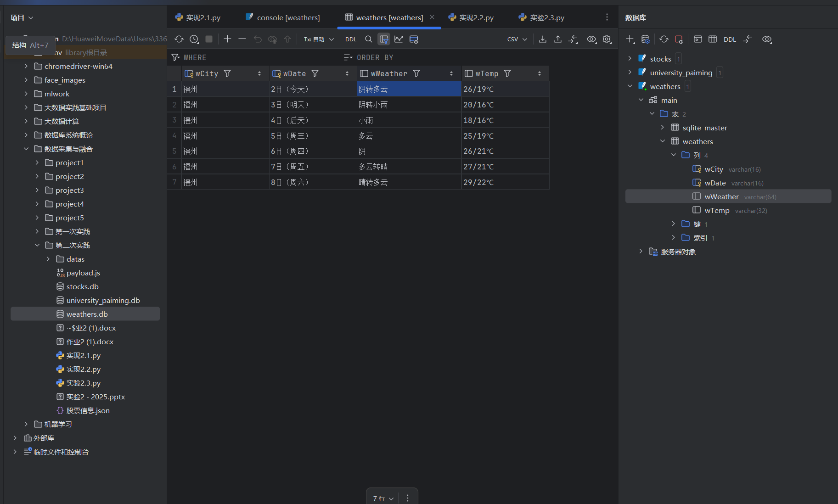
Task: Open the compare data arrows icon in editor toolbar
Action: tap(573, 39)
